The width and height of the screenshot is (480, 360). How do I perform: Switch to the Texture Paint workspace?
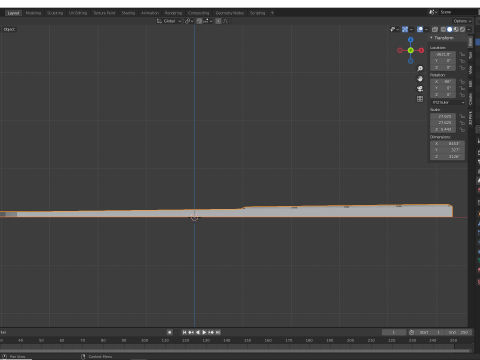point(104,13)
